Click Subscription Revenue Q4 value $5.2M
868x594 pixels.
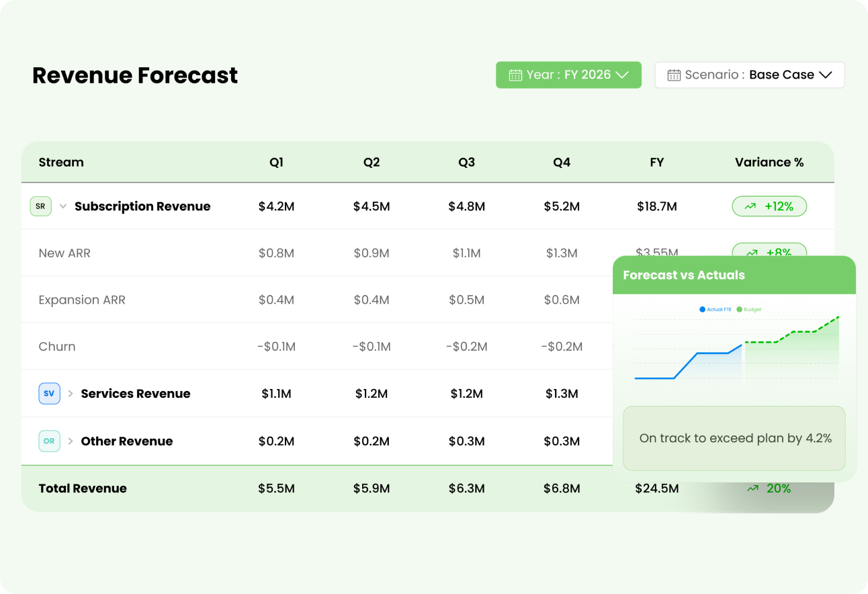pyautogui.click(x=562, y=206)
